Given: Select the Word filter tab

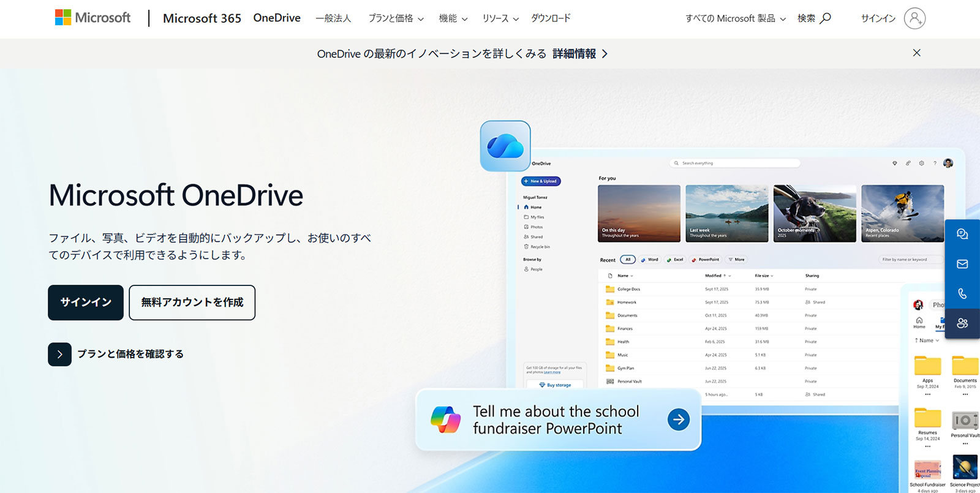Looking at the screenshot, I should (x=650, y=260).
